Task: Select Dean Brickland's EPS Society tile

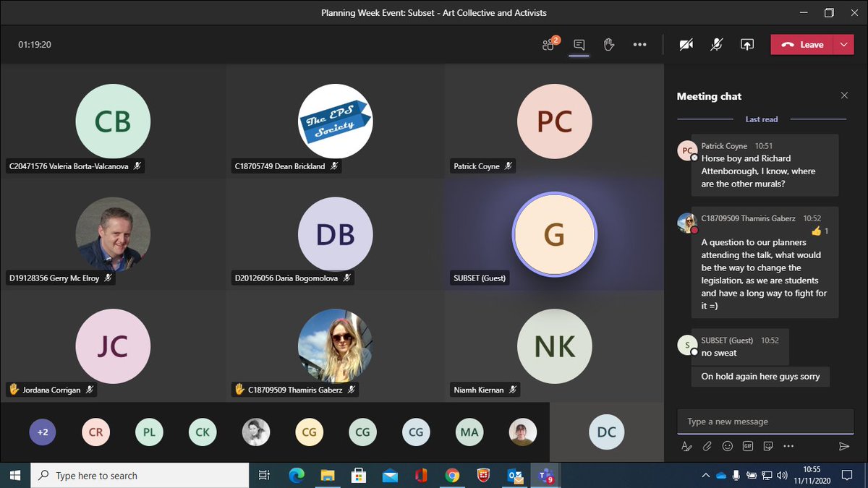Action: (335, 121)
